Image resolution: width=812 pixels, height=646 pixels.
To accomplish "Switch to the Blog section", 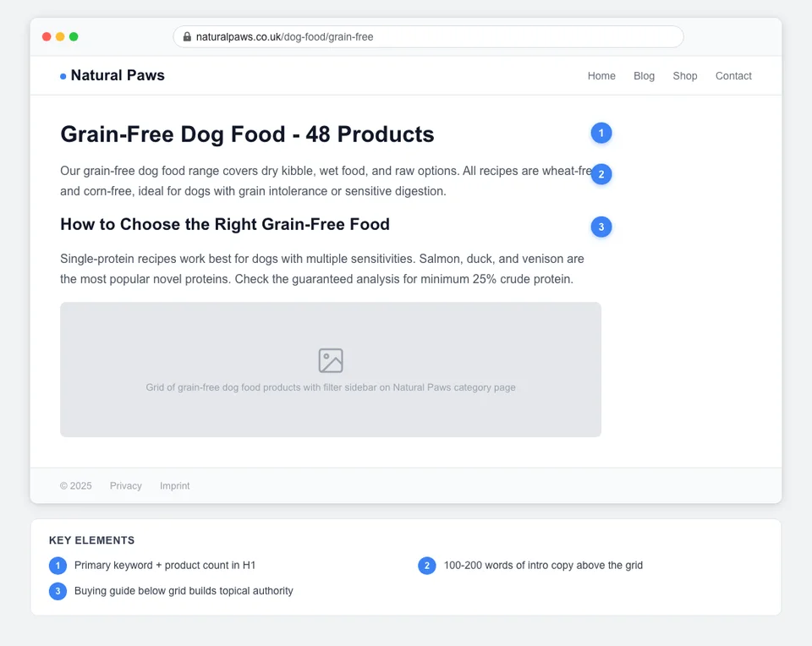I will [644, 75].
